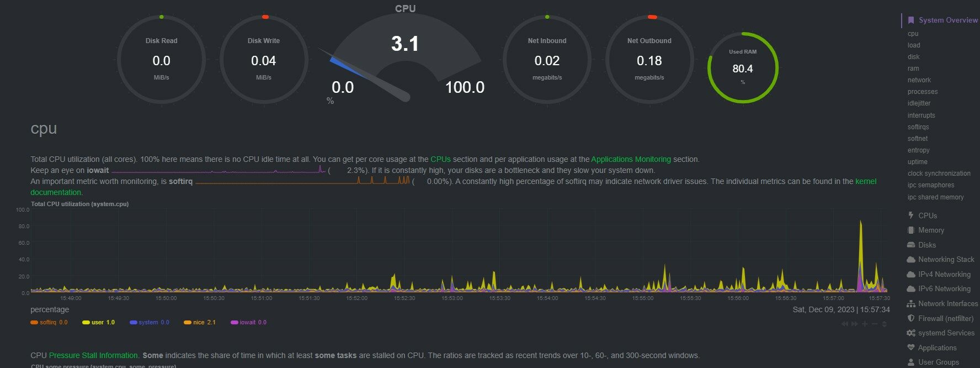The image size is (980, 368).
Task: Toggle nice dimension in chart legend
Action: [x=200, y=322]
